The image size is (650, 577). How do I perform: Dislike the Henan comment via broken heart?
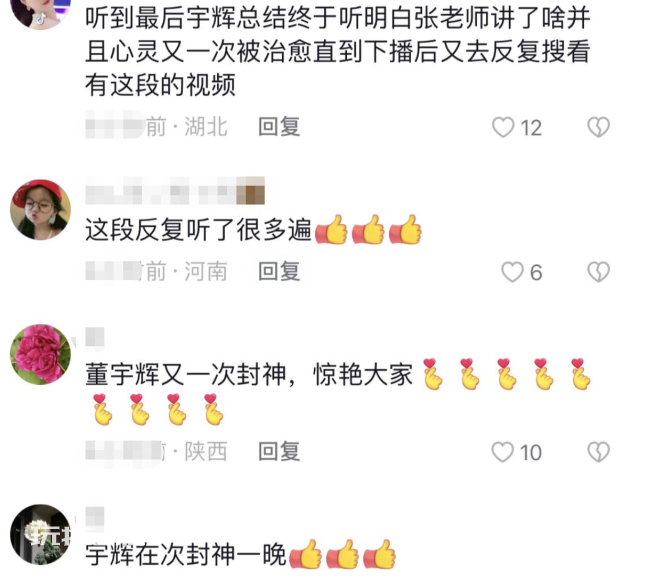[x=598, y=272]
